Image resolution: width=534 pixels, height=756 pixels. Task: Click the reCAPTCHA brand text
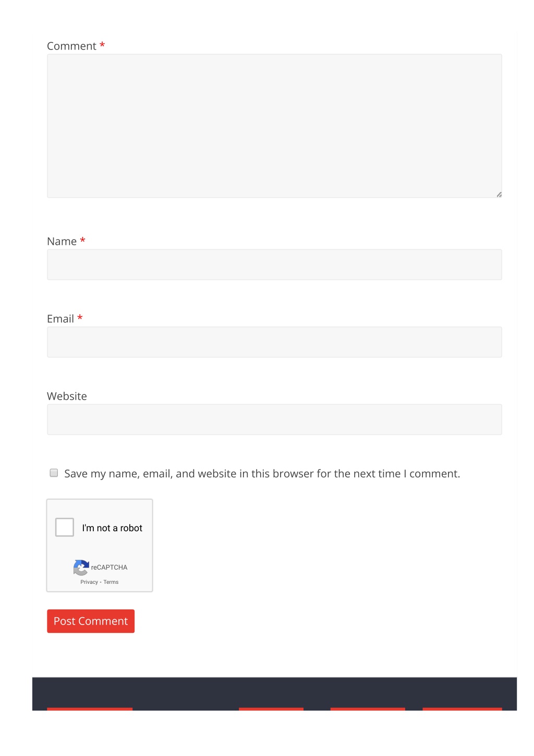(x=109, y=567)
